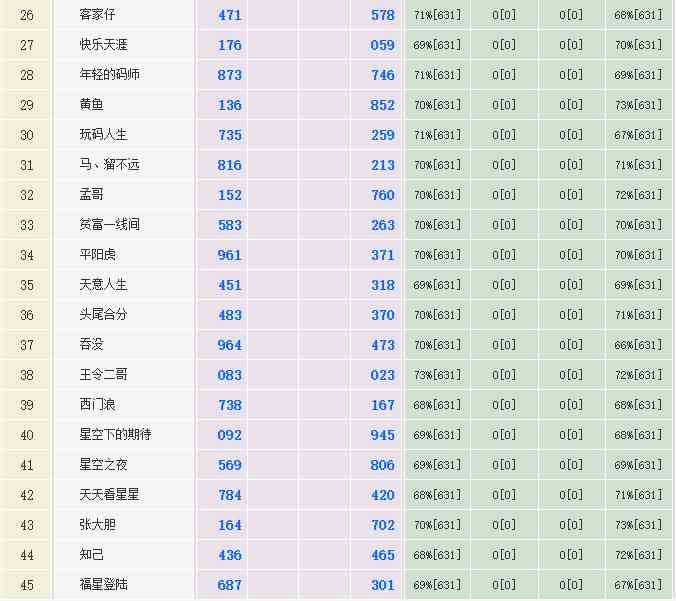Open the 玩码人生 user entry
Screen dimensions: 676x601
coord(104,135)
